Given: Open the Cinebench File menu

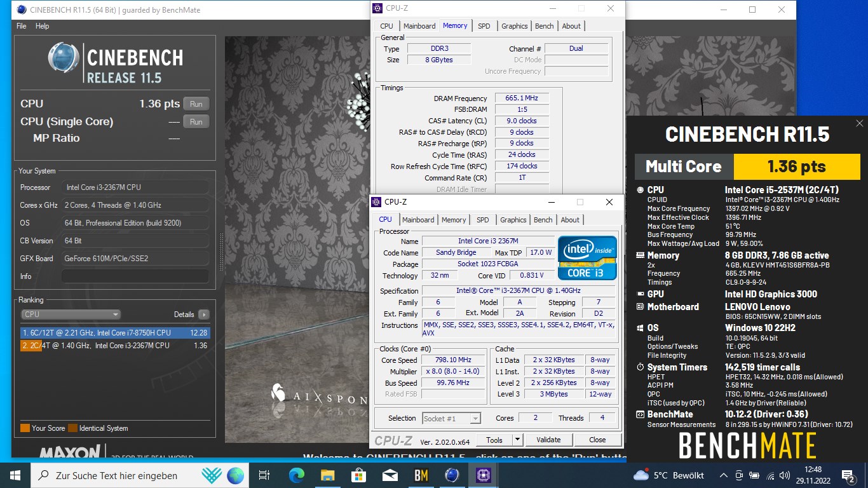Looking at the screenshot, I should click(x=22, y=26).
